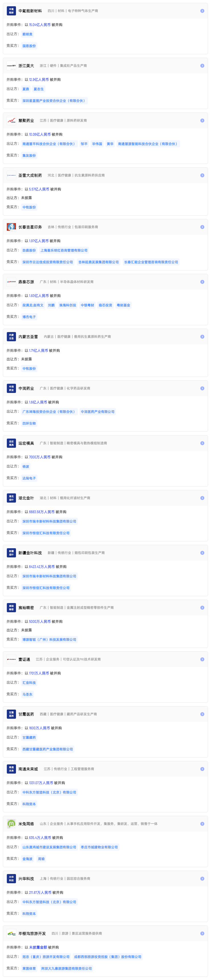This screenshot has width=212, height=980.
Task: Open the buyer link 马圣东
Action: tap(27, 694)
